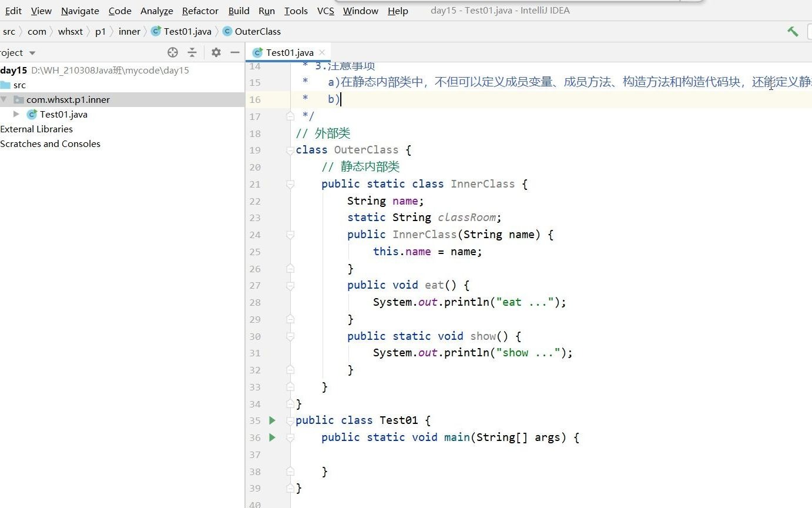The width and height of the screenshot is (812, 508).
Task: Fold InnerClass constructor at line 24
Action: point(290,235)
